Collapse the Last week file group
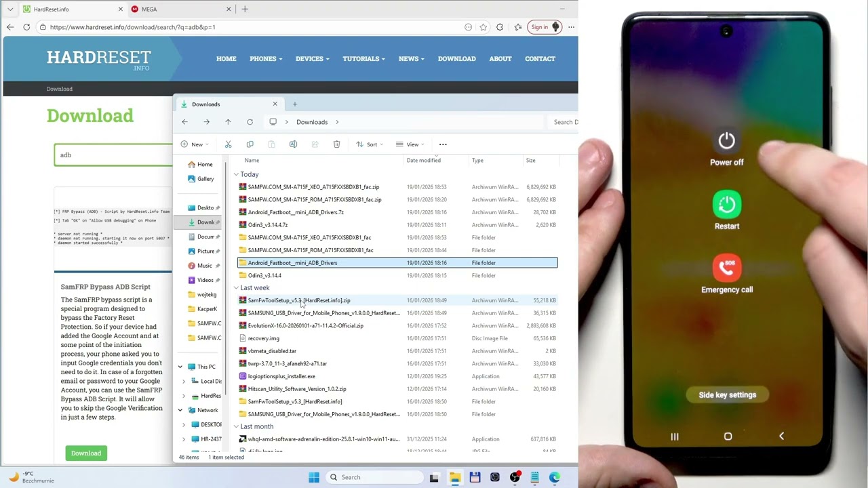868x488 pixels. pos(236,288)
